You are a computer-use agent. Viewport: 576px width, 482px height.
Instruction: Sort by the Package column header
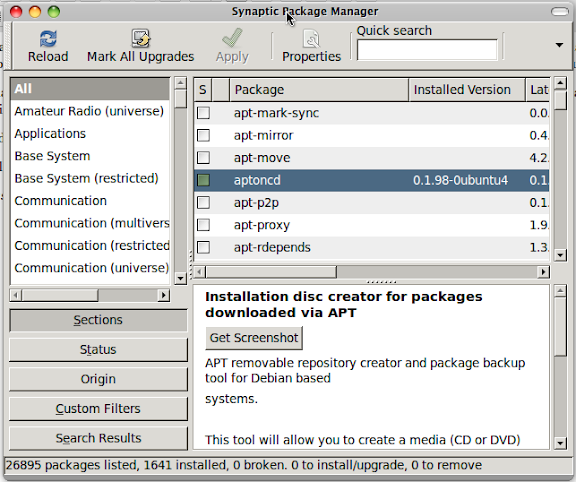319,90
